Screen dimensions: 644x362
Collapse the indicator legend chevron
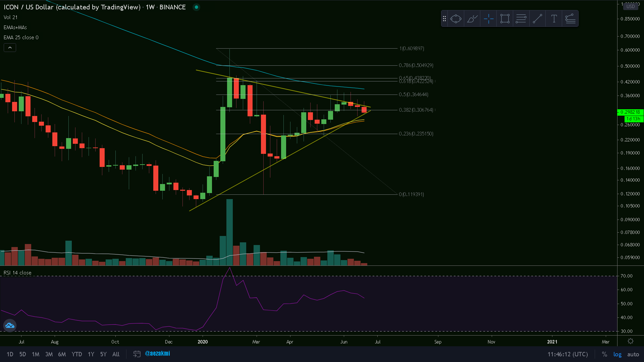coord(10,48)
